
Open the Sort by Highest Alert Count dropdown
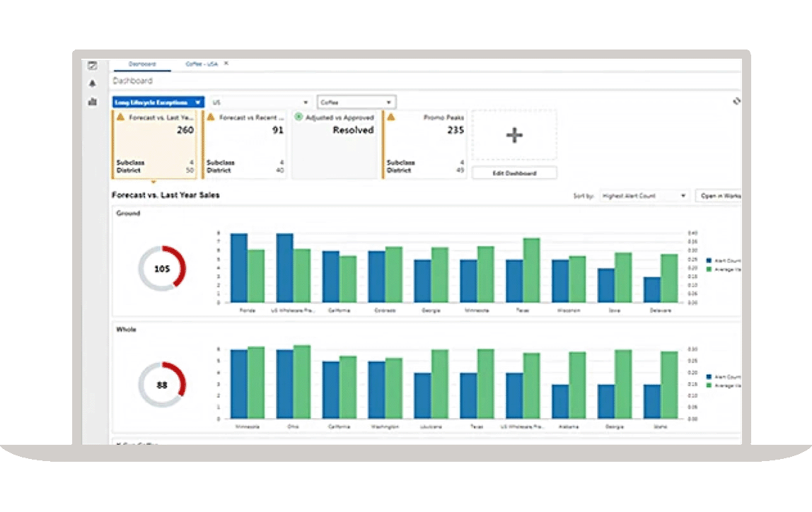click(642, 196)
